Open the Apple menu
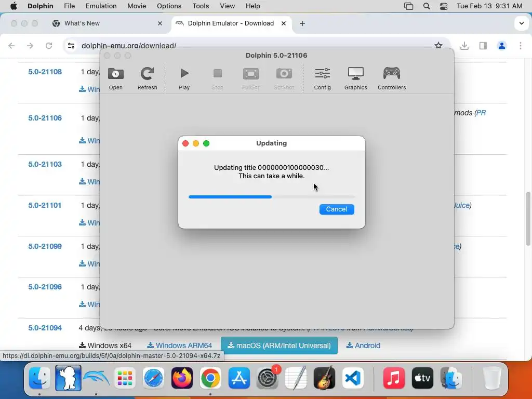 click(x=14, y=6)
